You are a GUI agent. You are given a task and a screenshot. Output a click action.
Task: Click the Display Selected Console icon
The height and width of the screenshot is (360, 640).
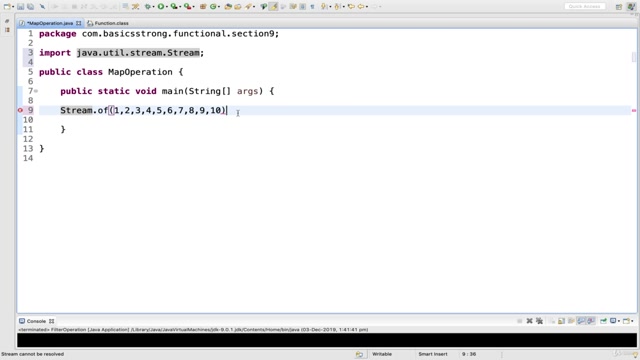click(x=613, y=321)
